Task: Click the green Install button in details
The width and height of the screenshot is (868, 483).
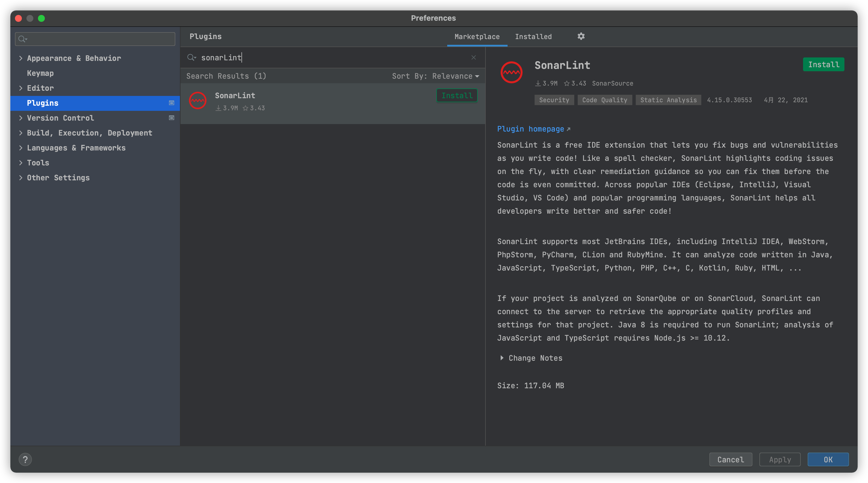Action: [x=823, y=64]
